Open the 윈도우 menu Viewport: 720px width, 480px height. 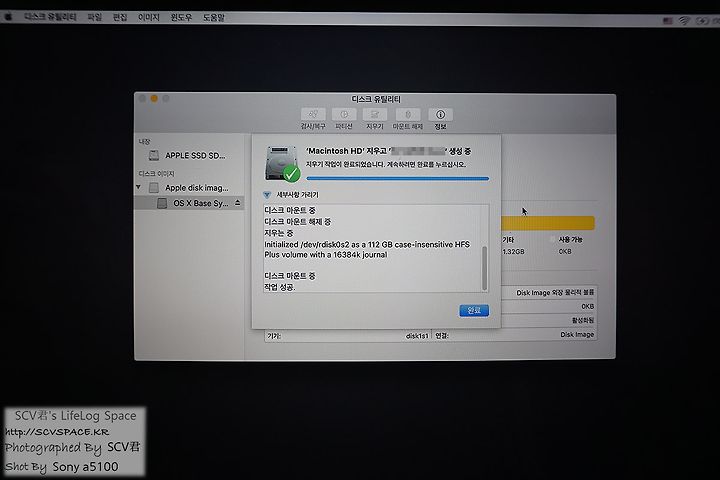pos(181,17)
